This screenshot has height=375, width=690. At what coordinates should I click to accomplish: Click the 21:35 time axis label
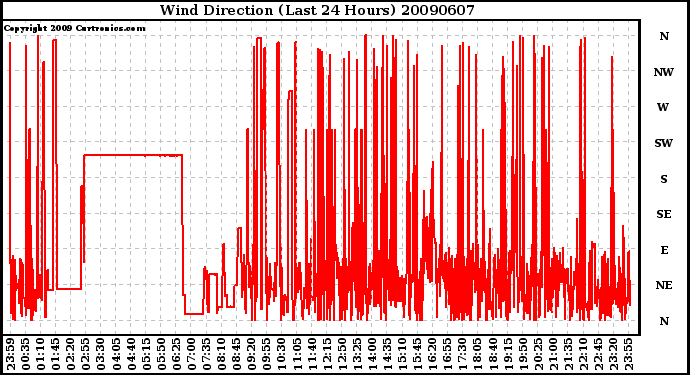(567, 354)
